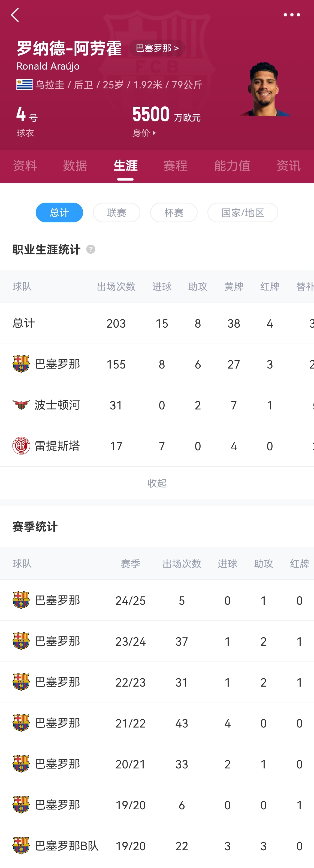Select the 国家/地区 filter pill

243,212
